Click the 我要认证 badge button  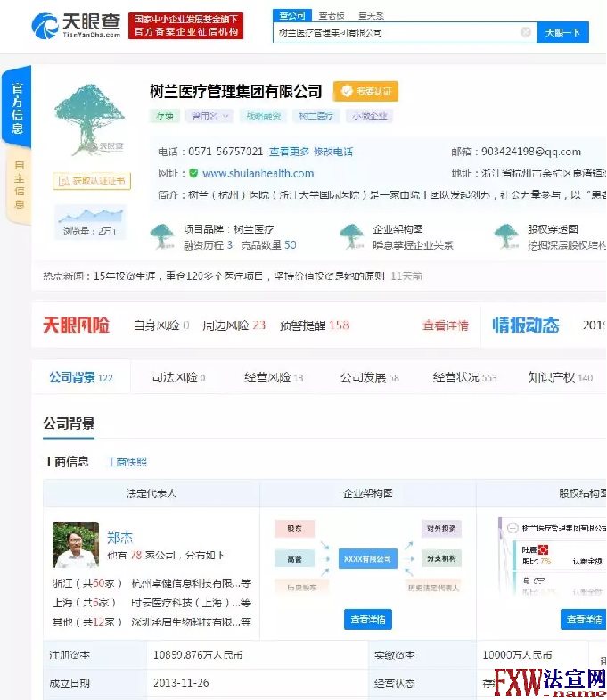(x=365, y=92)
